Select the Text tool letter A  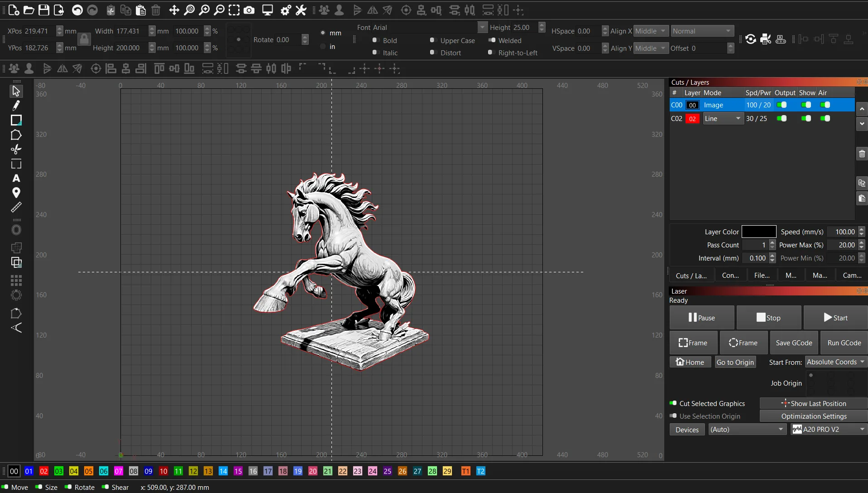point(16,178)
